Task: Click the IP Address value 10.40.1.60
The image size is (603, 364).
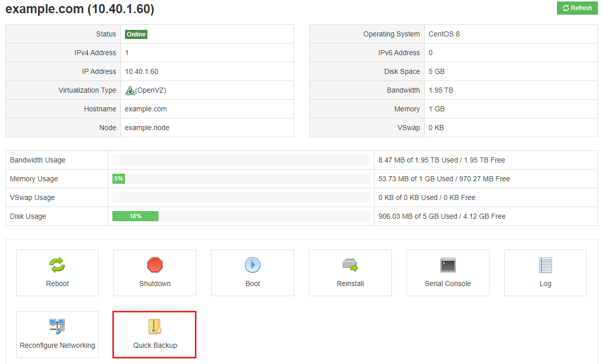Action: tap(142, 71)
